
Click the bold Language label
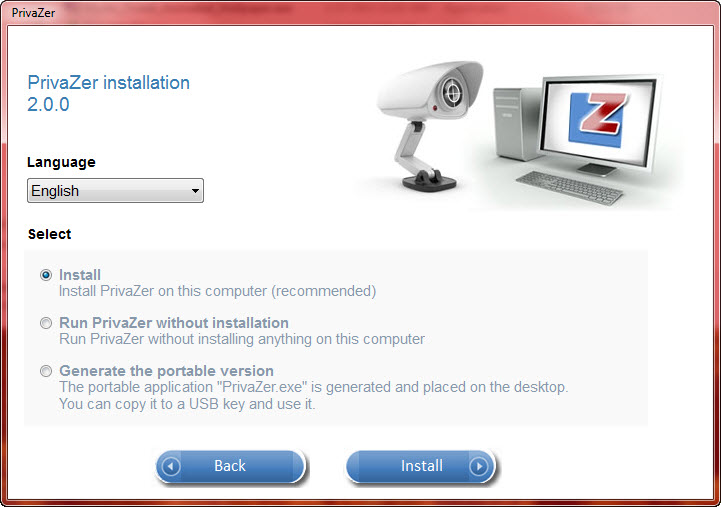point(61,162)
